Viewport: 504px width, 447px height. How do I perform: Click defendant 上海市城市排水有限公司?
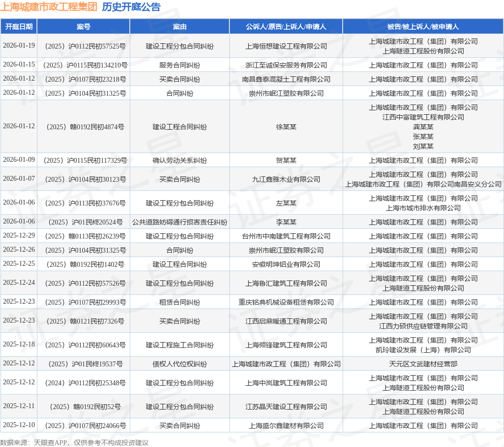pos(423,208)
